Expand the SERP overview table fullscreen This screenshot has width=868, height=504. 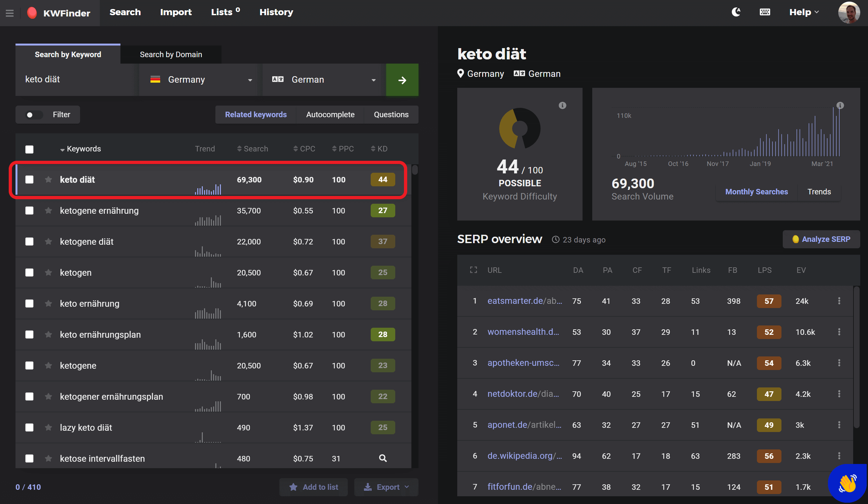click(x=474, y=270)
